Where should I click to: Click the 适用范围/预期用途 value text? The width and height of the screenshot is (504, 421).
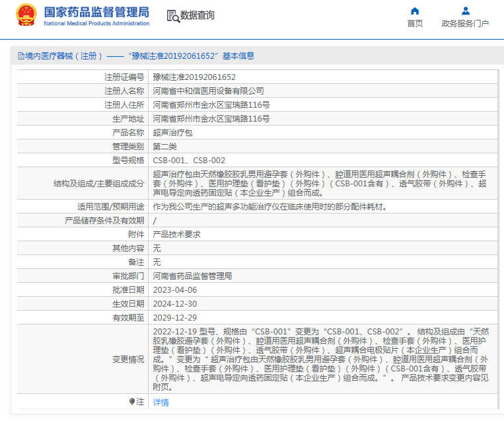point(270,206)
